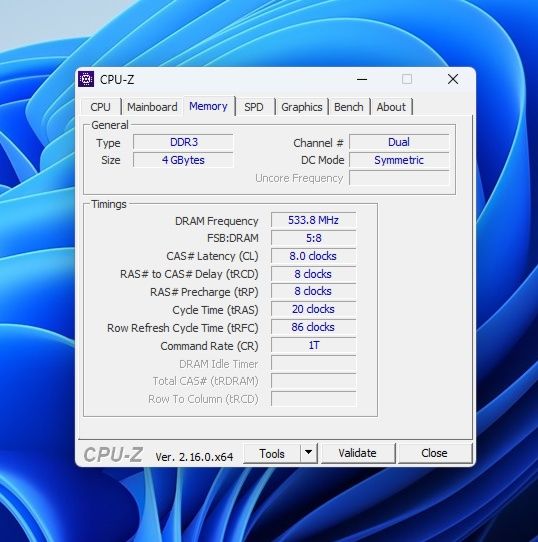
Task: Click the DRAM Frequency label
Action: point(216,221)
